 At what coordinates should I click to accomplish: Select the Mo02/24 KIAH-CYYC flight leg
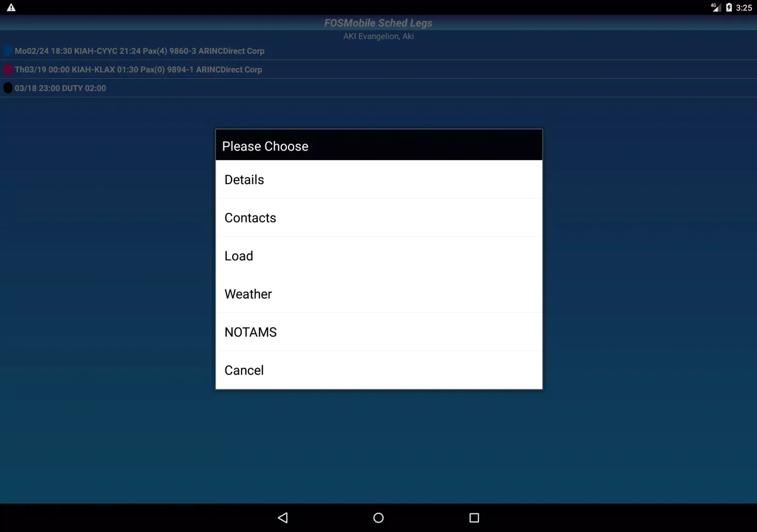139,51
